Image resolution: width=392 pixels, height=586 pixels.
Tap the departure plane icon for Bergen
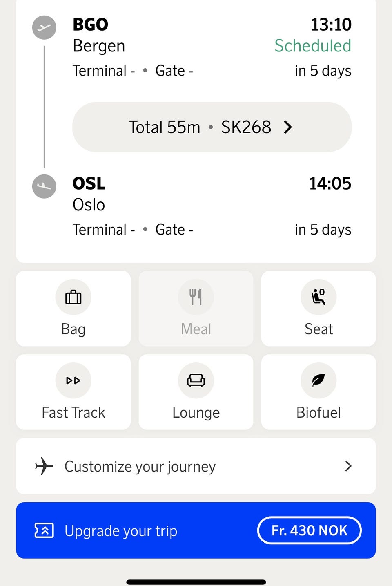pos(44,28)
